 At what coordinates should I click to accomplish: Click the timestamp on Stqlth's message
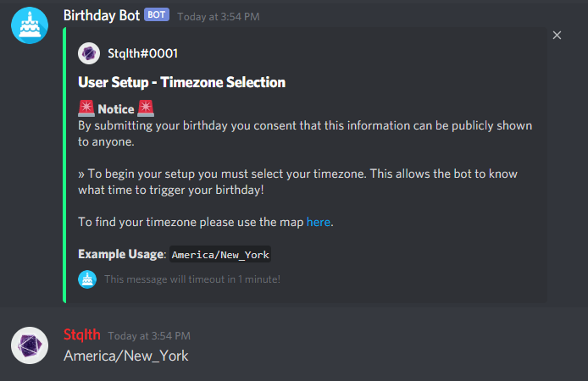tap(149, 336)
